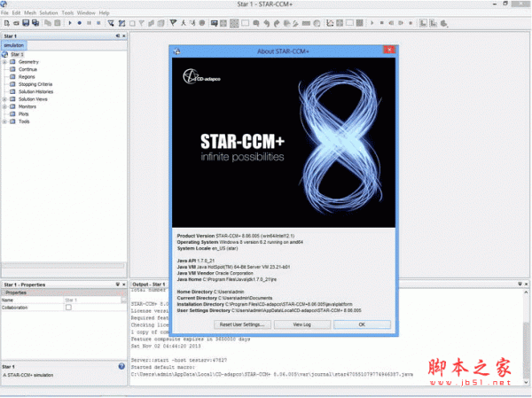Click the Paste clipboard toolbar icon
The width and height of the screenshot is (532, 398).
(58, 23)
